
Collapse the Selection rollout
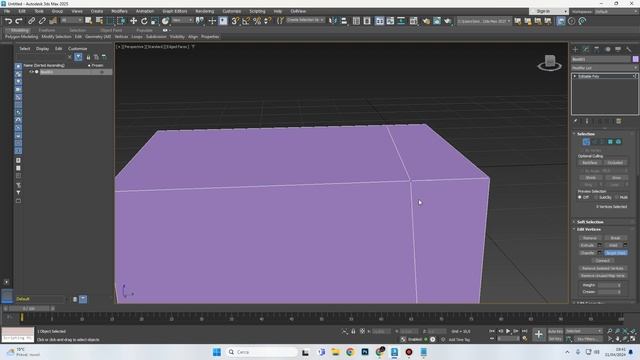[x=585, y=134]
